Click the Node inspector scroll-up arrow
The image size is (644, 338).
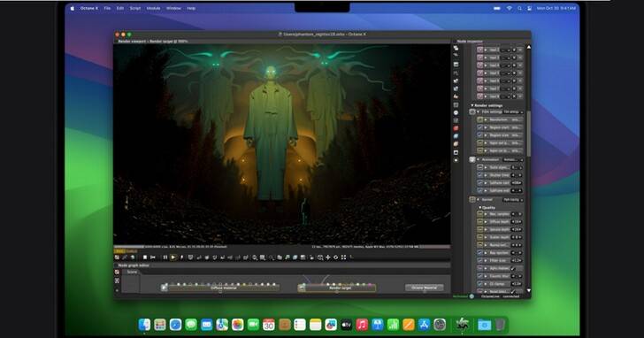[529, 47]
